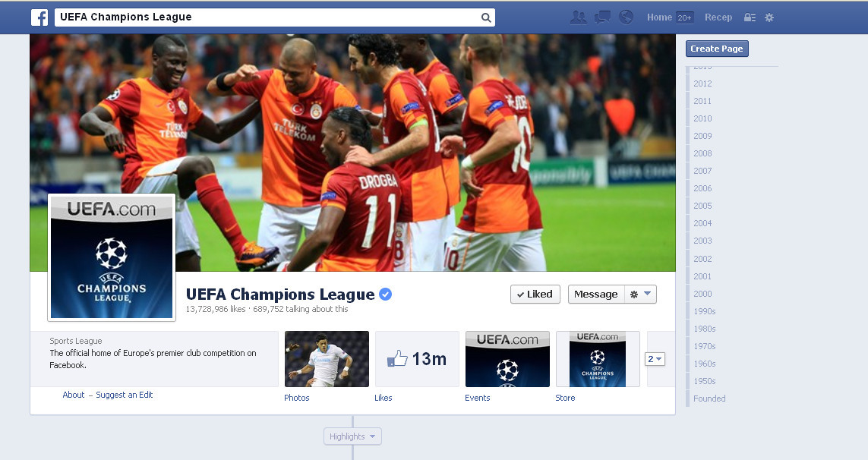Open the page gear dropdown next to Message
The image size is (868, 460).
[640, 294]
